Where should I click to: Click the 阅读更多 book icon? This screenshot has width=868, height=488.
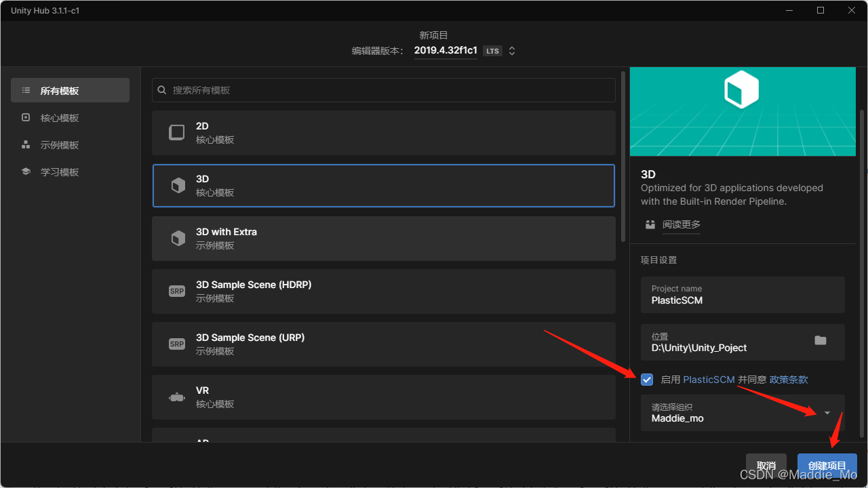(x=650, y=224)
